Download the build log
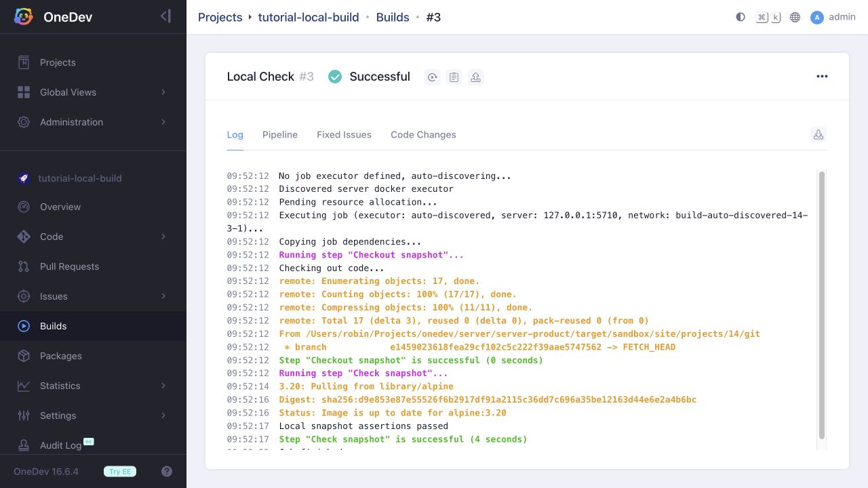 pyautogui.click(x=818, y=135)
